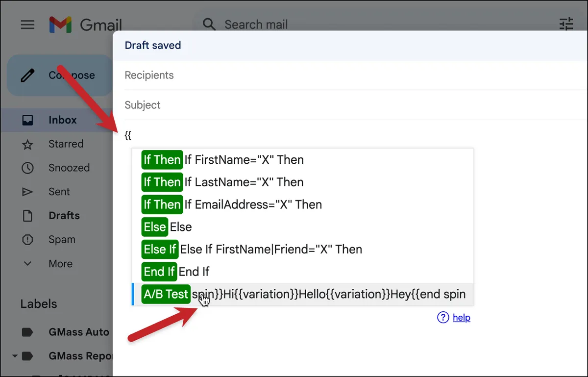
Task: Click the help question mark icon
Action: (443, 318)
